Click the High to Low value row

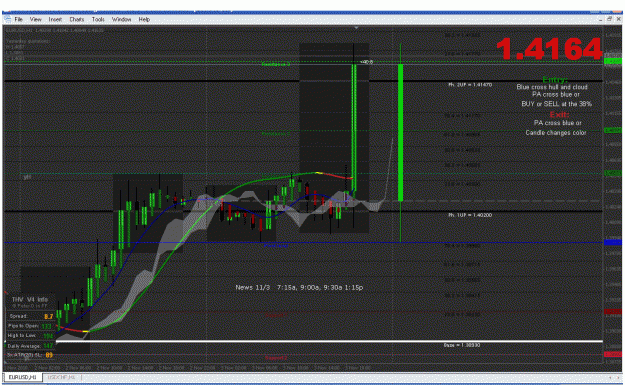pos(30,336)
